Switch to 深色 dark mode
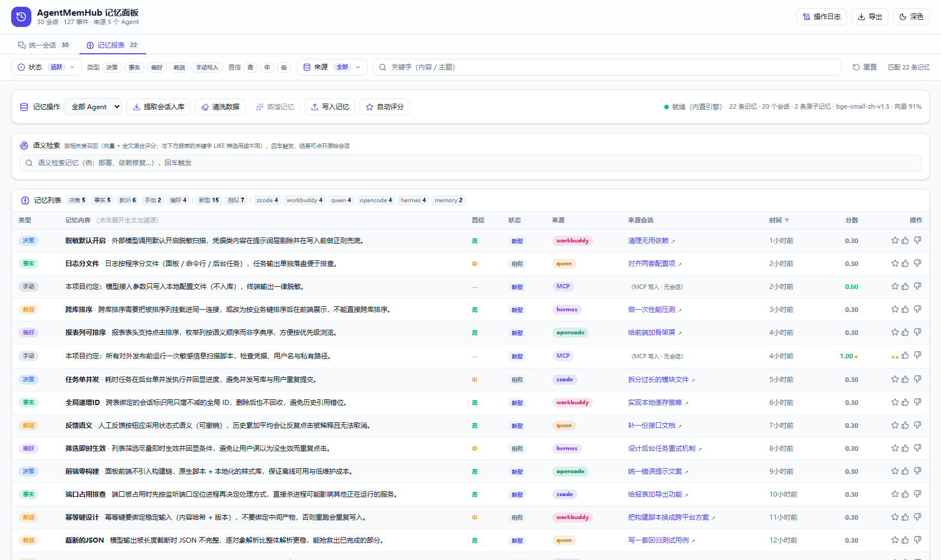 point(911,17)
